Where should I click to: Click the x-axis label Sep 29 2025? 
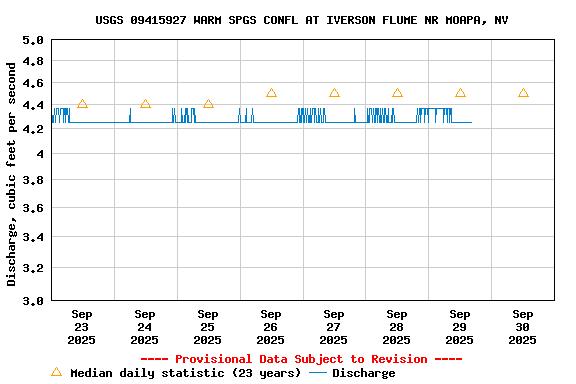[460, 327]
